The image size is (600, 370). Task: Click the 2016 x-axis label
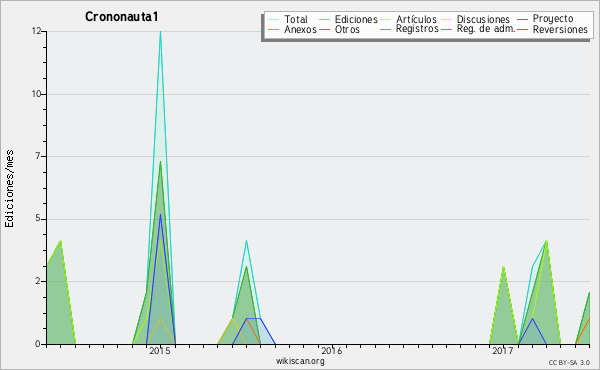(x=331, y=350)
